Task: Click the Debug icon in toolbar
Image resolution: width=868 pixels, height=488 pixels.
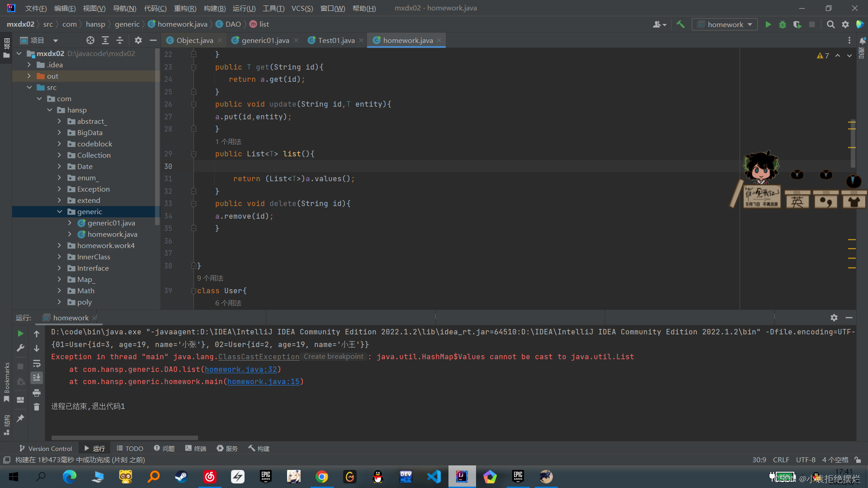Action: point(783,24)
